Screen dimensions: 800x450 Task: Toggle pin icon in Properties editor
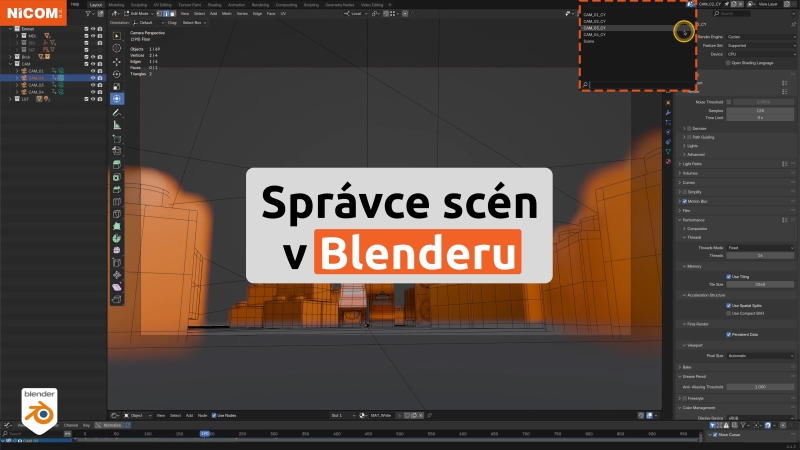click(793, 24)
